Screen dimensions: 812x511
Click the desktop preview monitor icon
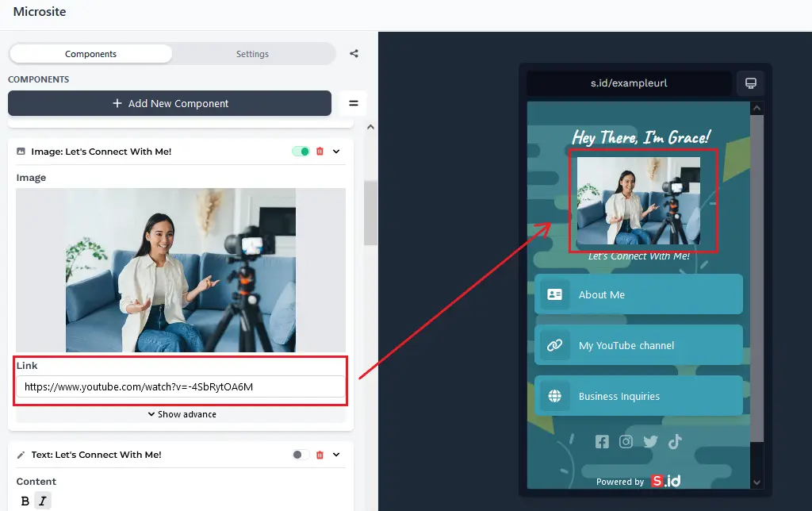point(750,83)
